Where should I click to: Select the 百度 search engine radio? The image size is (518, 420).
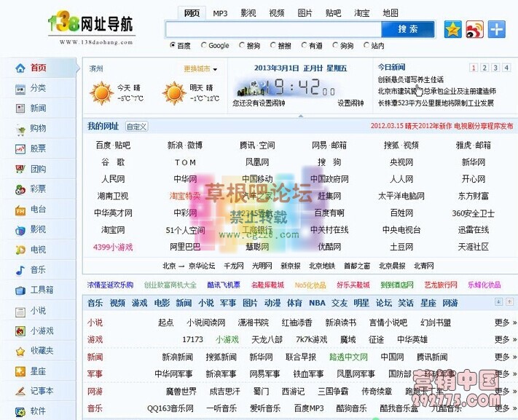pos(173,45)
